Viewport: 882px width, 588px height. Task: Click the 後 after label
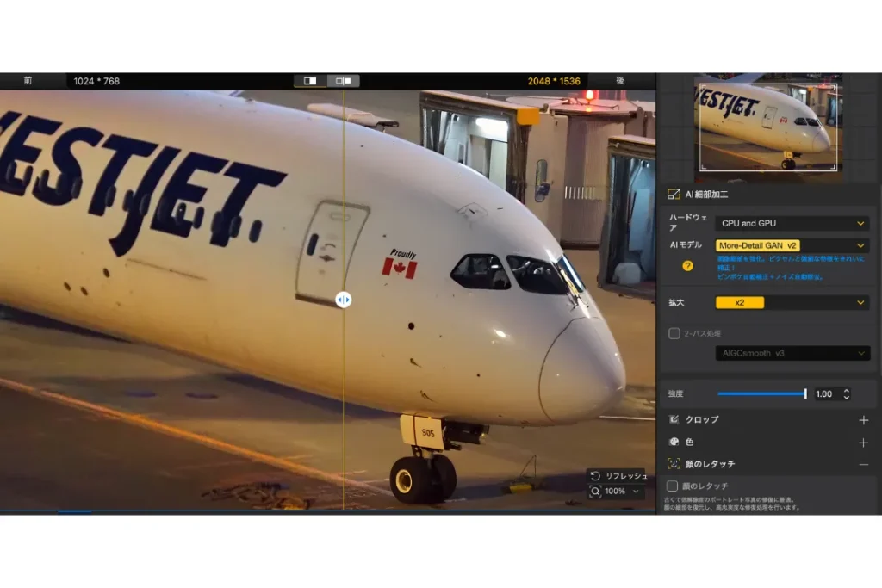click(x=620, y=81)
